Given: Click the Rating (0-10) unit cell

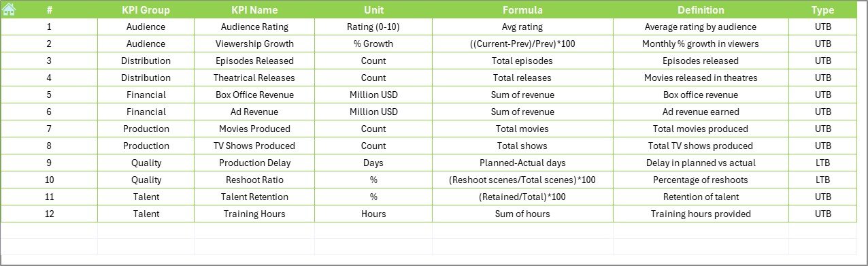Looking at the screenshot, I should pos(373,27).
